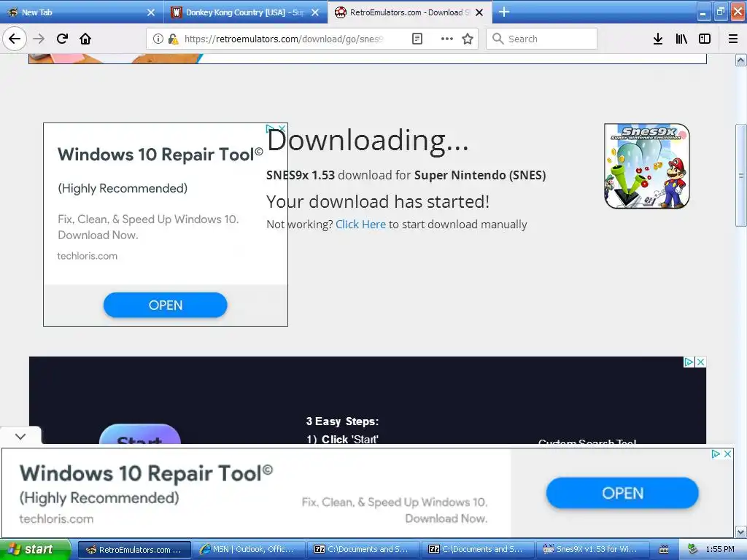Click the bottom banner Windows 10 Repair Tool heading
The width and height of the screenshot is (747, 560).
pos(146,473)
